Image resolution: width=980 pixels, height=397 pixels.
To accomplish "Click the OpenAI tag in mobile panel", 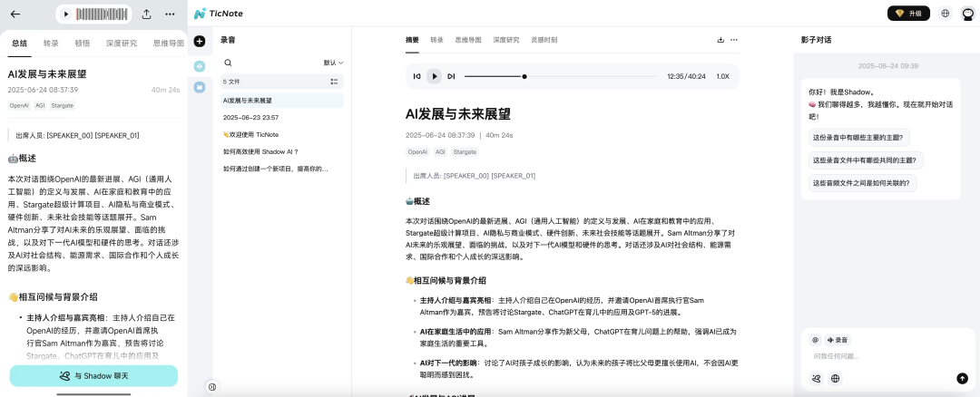I will pos(19,105).
